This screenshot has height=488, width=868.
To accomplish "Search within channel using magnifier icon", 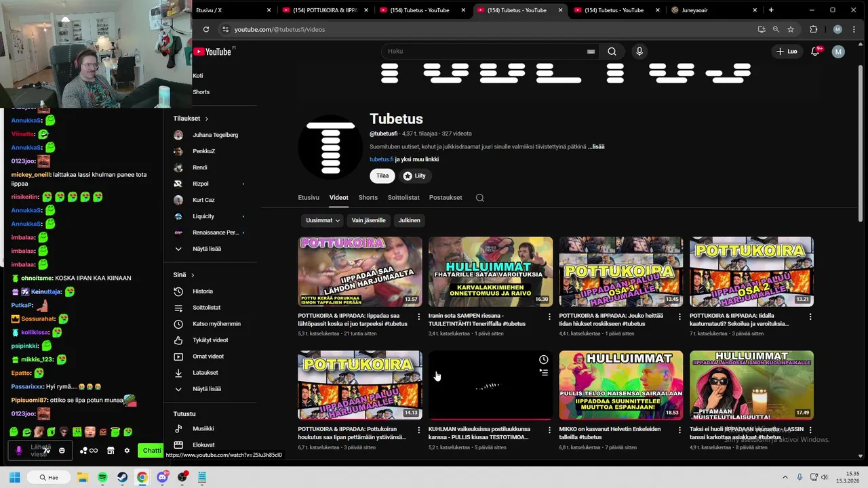I will coord(480,198).
